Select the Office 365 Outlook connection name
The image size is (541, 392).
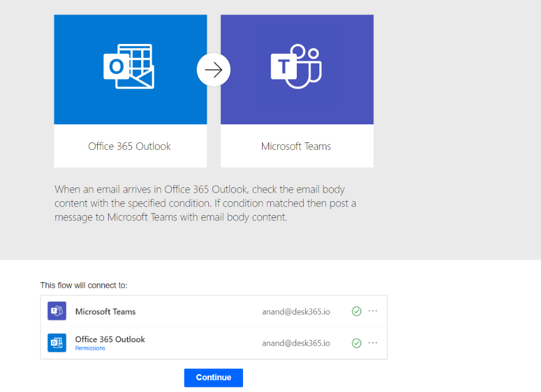pyautogui.click(x=110, y=339)
